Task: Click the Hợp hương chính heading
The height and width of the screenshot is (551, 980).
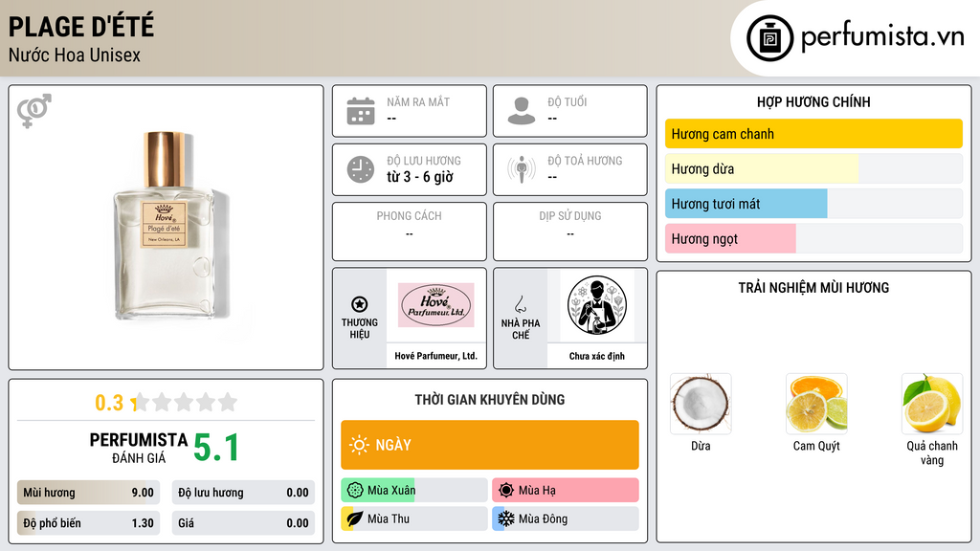Action: click(813, 101)
